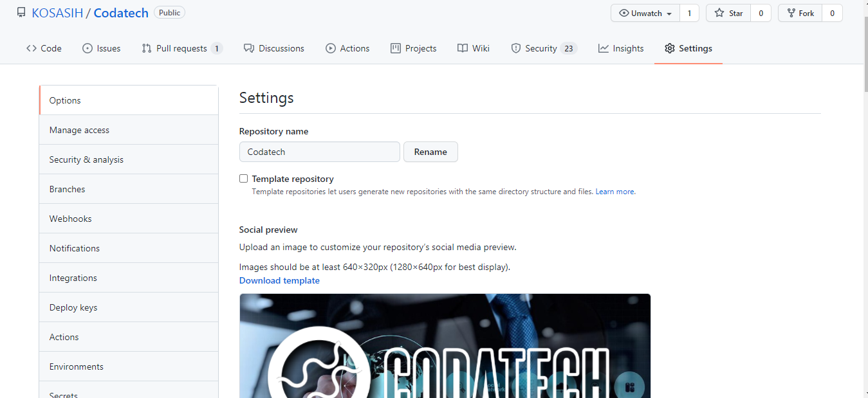Screen dimensions: 868x398
Task: Click the star icon
Action: pyautogui.click(x=719, y=13)
